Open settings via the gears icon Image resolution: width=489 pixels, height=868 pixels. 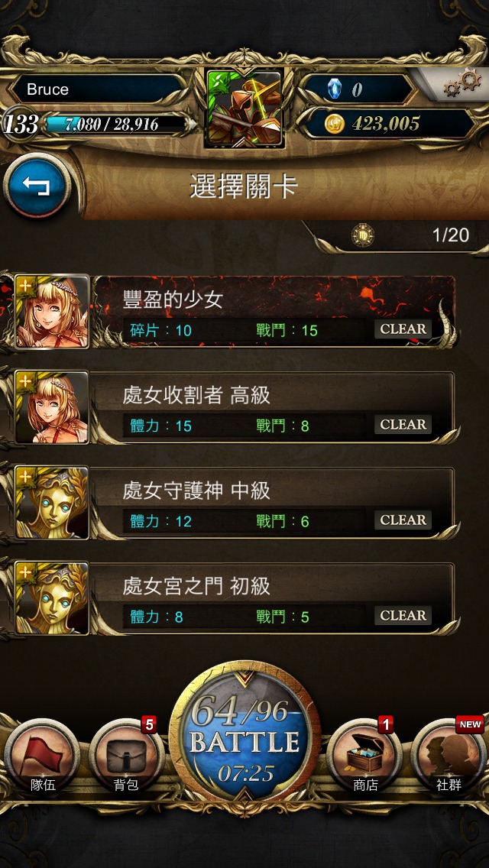pyautogui.click(x=461, y=84)
